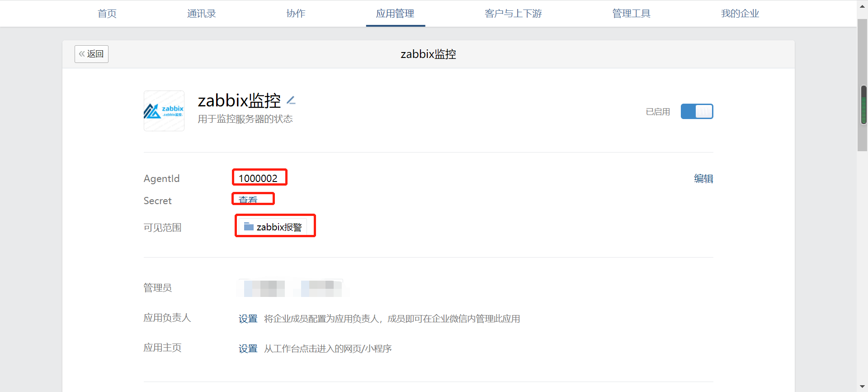Click the 应用负责人 label
The height and width of the screenshot is (392, 868).
(167, 318)
